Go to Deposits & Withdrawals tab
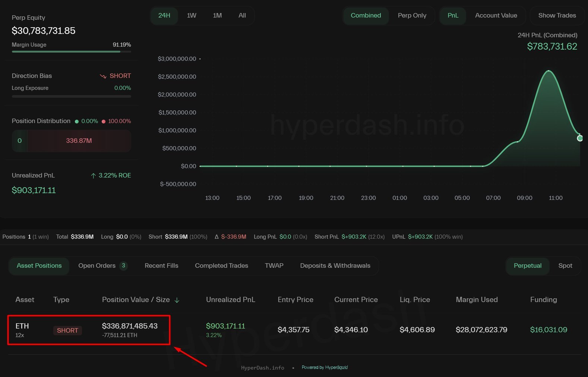The width and height of the screenshot is (588, 377). tap(335, 266)
